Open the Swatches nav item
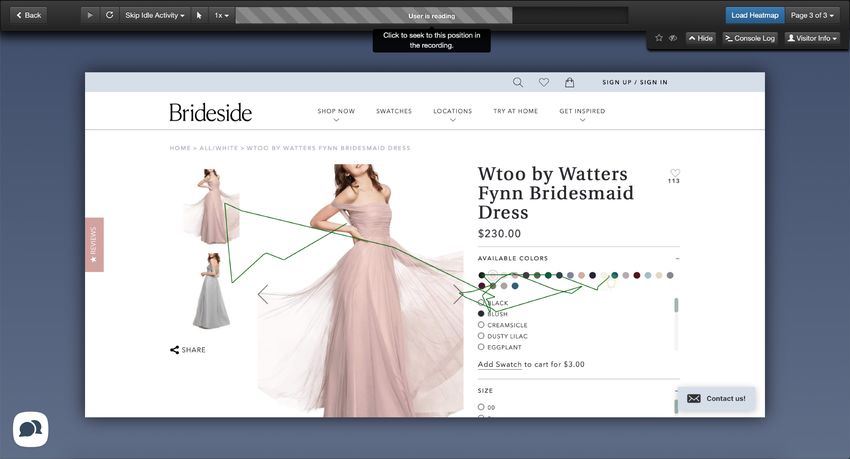850x459 pixels. click(x=394, y=111)
